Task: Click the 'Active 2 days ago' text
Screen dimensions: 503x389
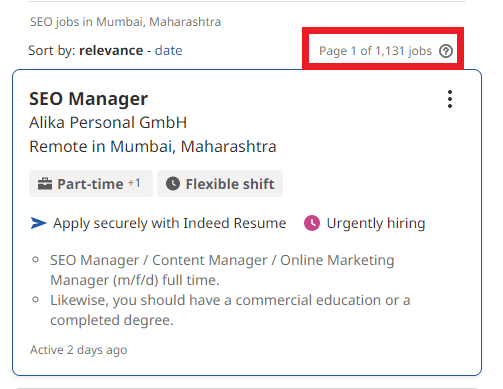Action: [x=79, y=350]
